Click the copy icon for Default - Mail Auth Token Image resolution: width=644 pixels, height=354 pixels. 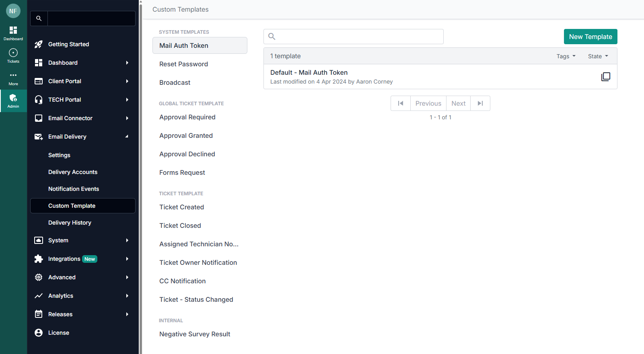point(605,77)
